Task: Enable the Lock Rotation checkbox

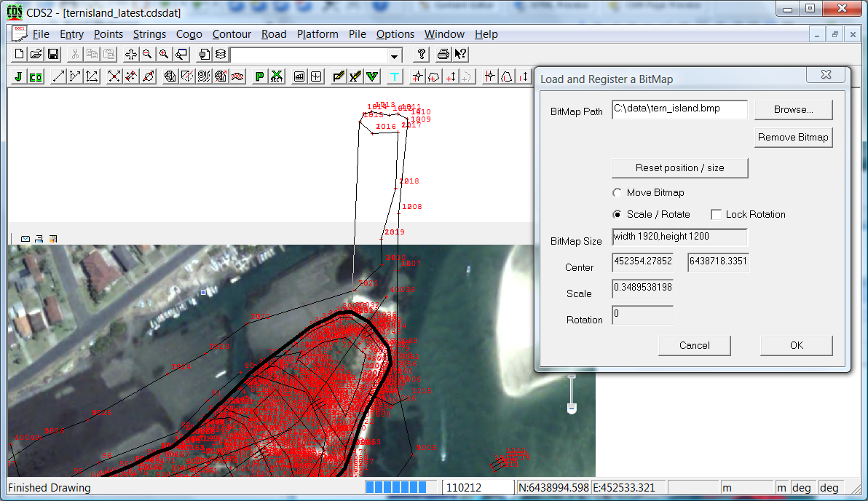Action: tap(717, 215)
